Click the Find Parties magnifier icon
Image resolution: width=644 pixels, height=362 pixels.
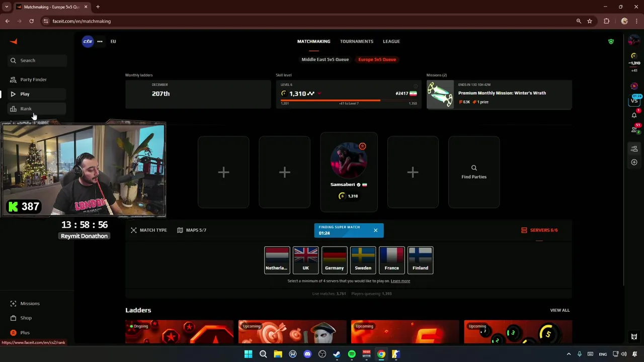tap(474, 168)
